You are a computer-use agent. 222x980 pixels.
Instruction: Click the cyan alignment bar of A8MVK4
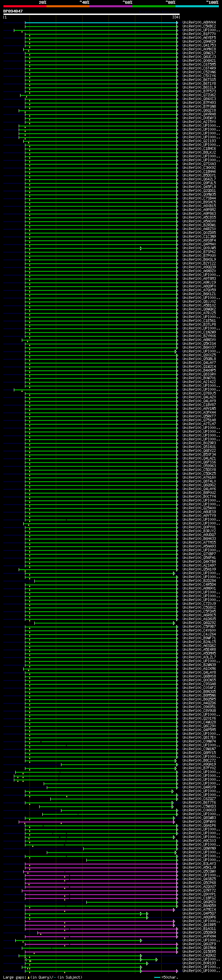pos(101,23)
